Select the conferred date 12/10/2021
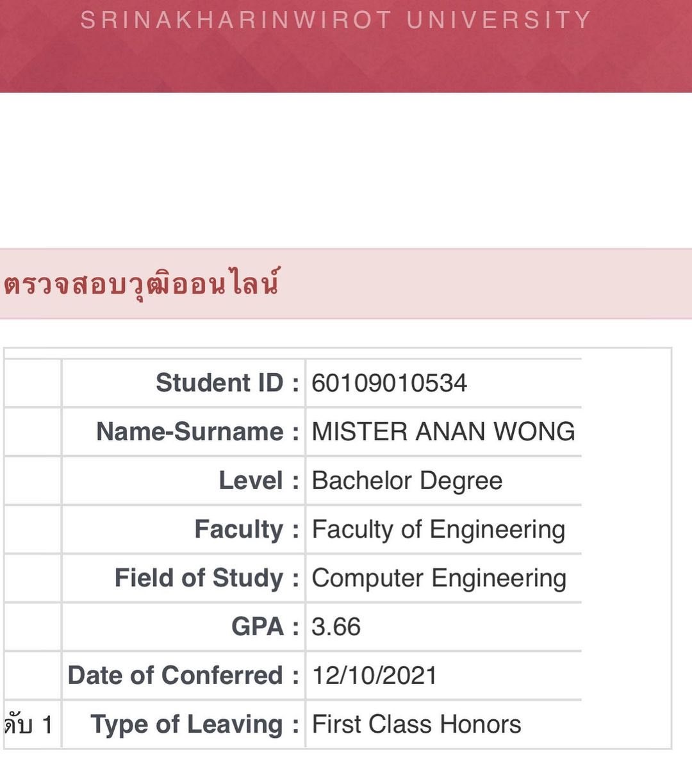The width and height of the screenshot is (692, 784). point(374,675)
